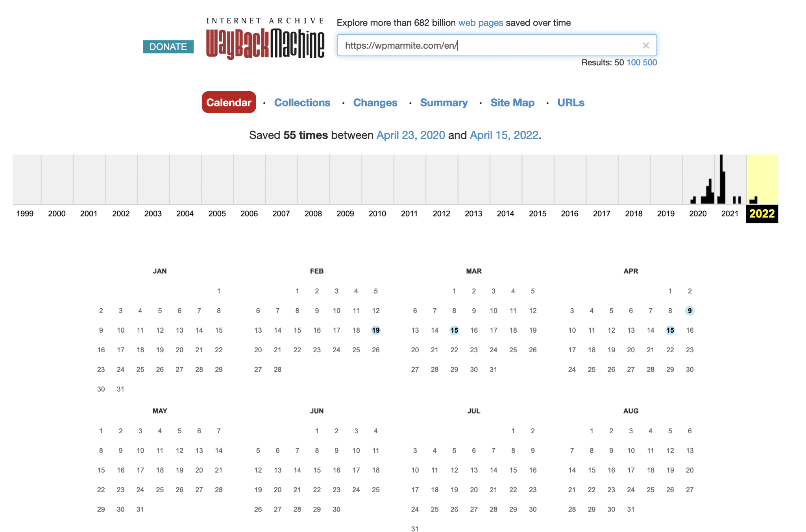This screenshot has height=532, width=806.
Task: Select year 2020 on the timeline
Action: click(x=698, y=214)
